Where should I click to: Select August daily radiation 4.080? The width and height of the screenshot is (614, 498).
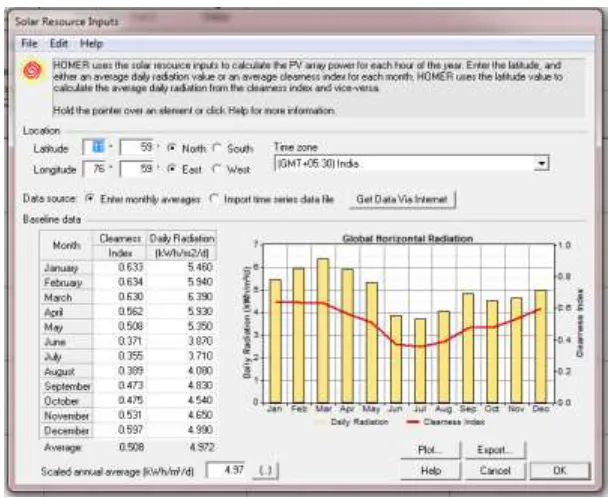[x=181, y=371]
